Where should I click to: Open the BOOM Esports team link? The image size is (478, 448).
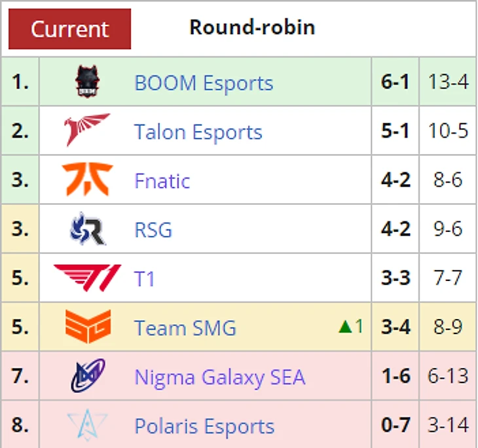click(204, 83)
